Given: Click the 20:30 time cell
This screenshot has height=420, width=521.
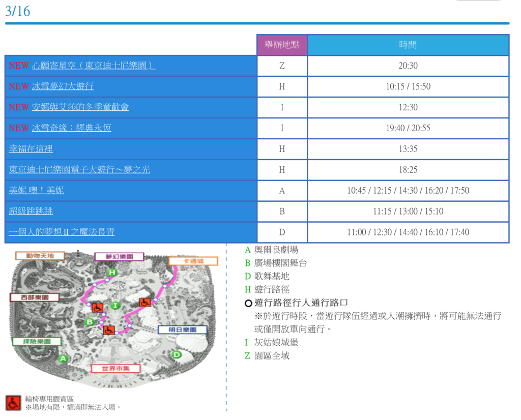Looking at the screenshot, I should click(408, 66).
